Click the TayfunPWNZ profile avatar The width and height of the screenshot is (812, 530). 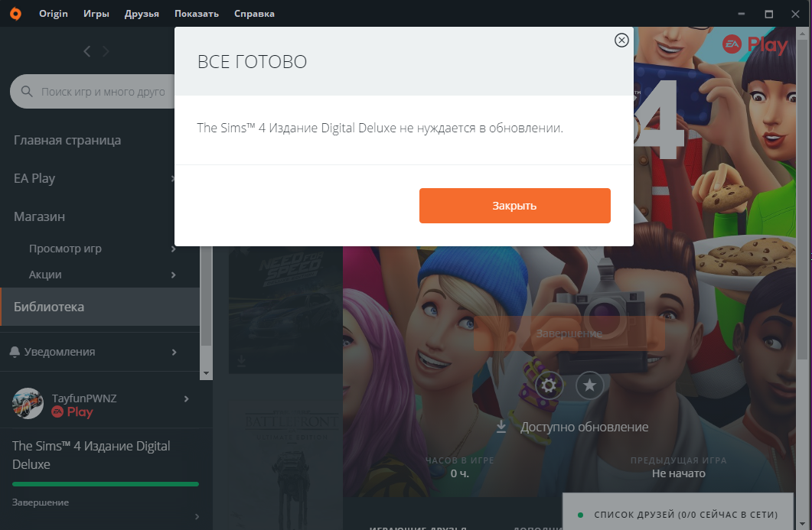(28, 404)
